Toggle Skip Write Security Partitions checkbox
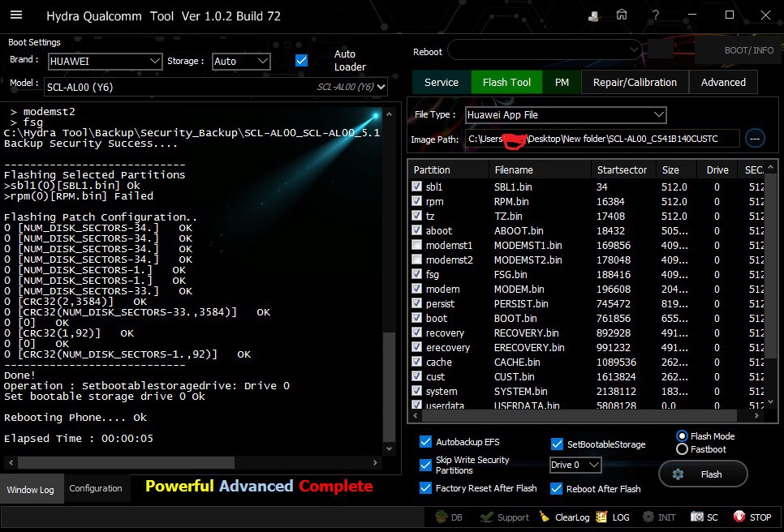 click(x=425, y=465)
